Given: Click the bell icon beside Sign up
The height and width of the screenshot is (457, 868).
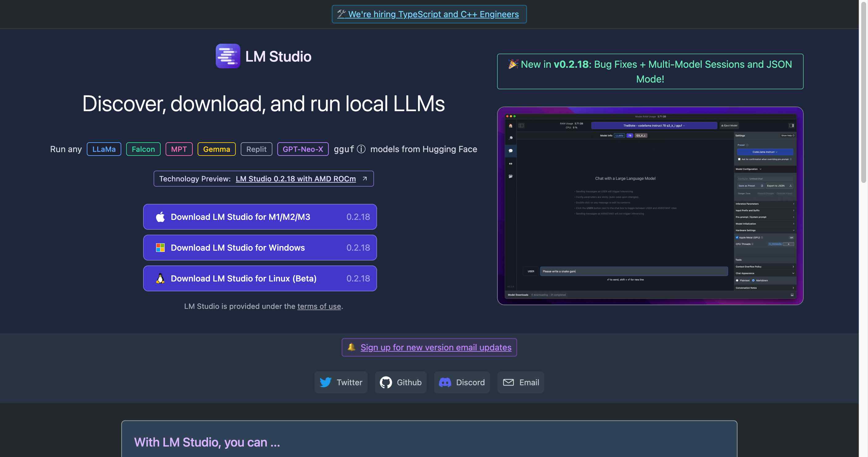Looking at the screenshot, I should tap(352, 347).
